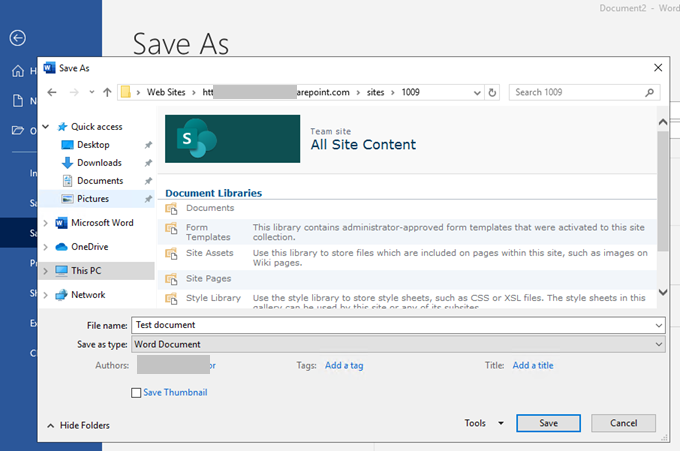Click Open folder icon in Word backstage
This screenshot has width=680, height=451.
(18, 130)
